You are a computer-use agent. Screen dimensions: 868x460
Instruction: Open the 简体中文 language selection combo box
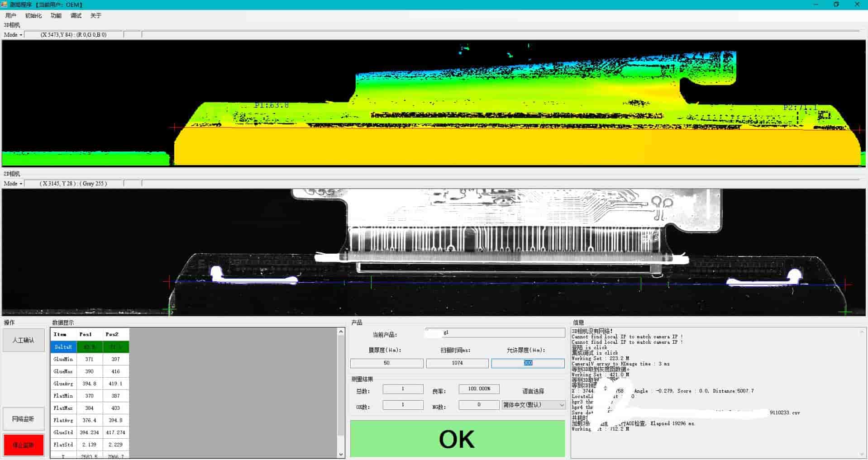533,405
